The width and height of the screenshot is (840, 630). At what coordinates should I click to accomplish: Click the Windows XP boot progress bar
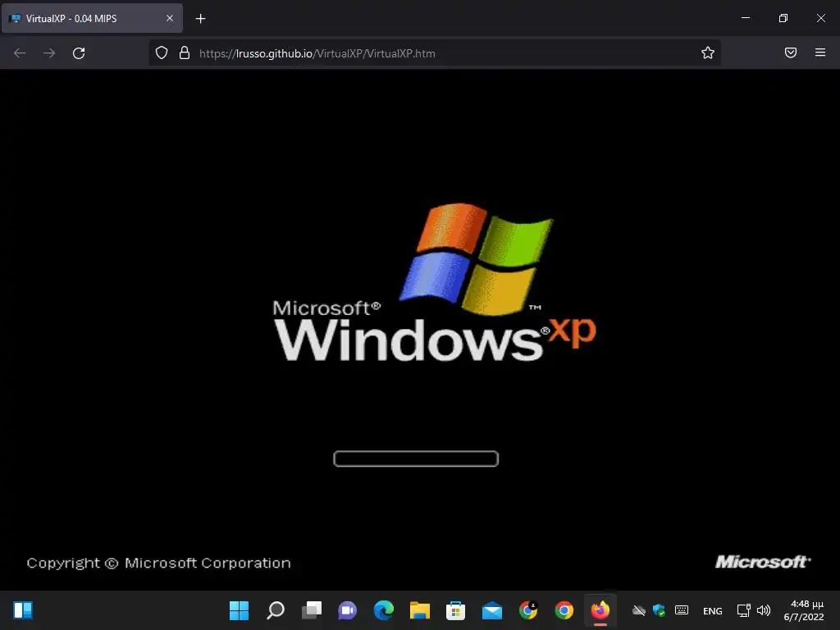(416, 459)
